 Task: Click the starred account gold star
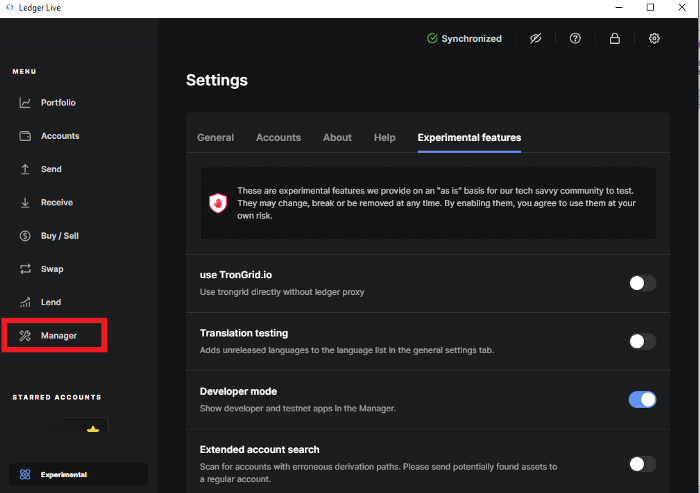coord(93,430)
